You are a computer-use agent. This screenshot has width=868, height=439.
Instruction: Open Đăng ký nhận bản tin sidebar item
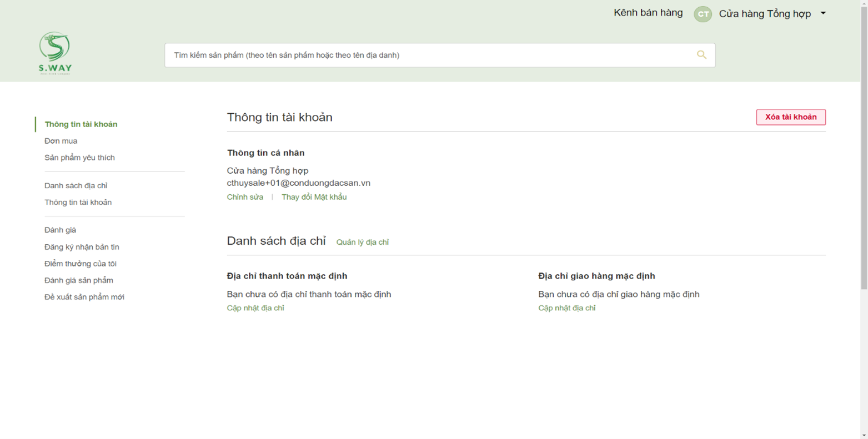82,247
